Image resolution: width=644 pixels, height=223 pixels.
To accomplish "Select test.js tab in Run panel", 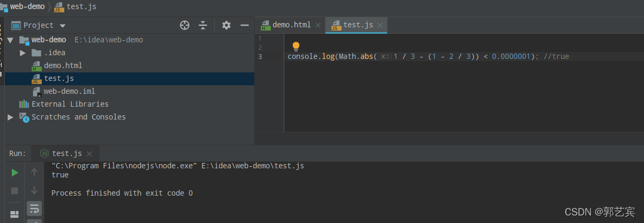I will (66, 153).
